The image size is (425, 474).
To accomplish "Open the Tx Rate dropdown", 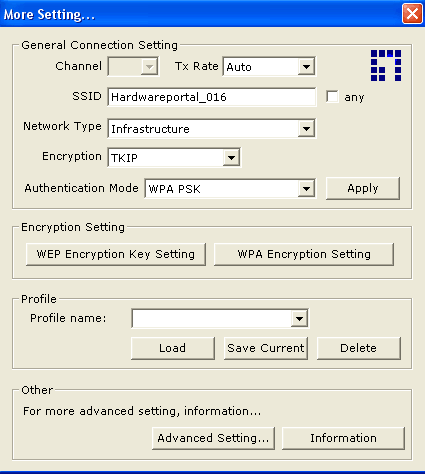I will point(306,67).
